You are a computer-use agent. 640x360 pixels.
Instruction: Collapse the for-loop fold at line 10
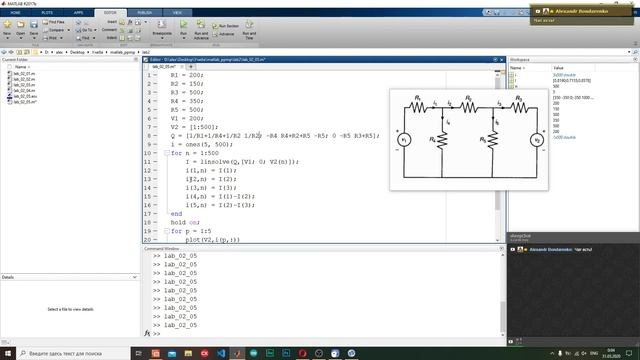tap(167, 153)
